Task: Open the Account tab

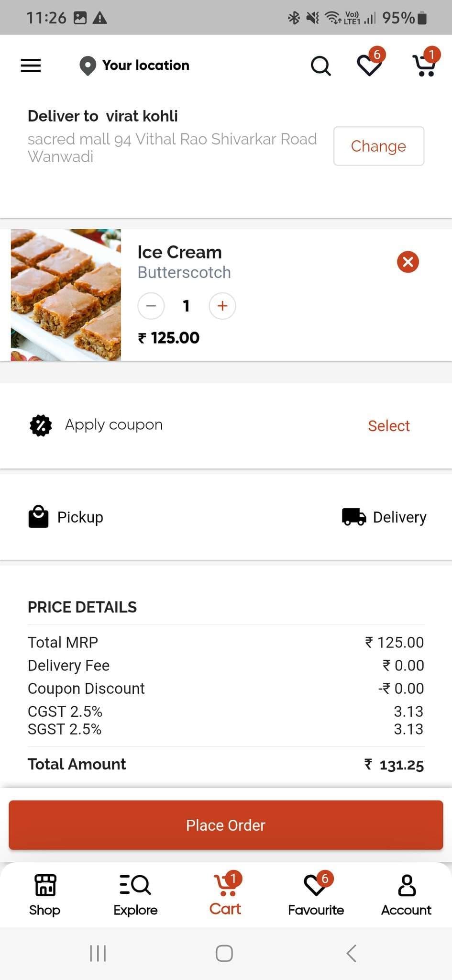Action: (x=406, y=894)
